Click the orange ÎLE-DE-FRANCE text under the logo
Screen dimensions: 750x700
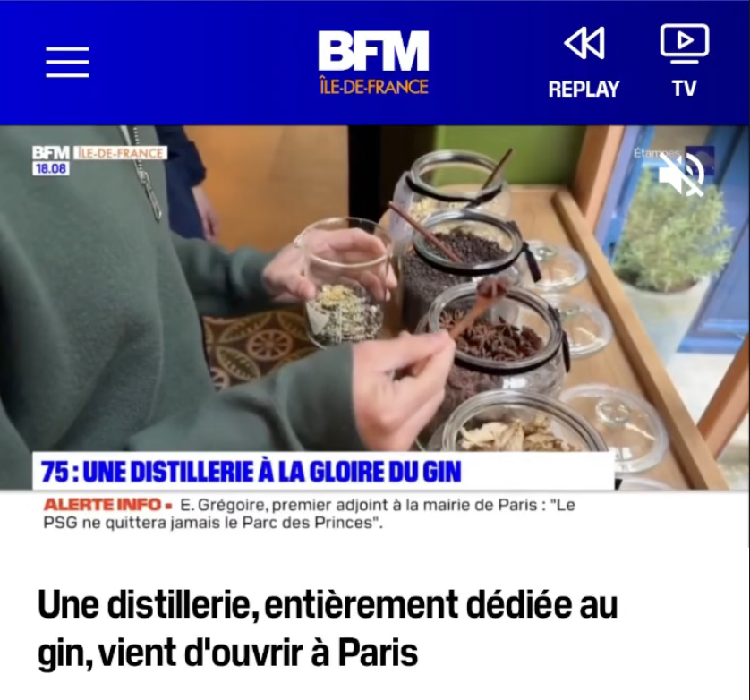pyautogui.click(x=373, y=86)
